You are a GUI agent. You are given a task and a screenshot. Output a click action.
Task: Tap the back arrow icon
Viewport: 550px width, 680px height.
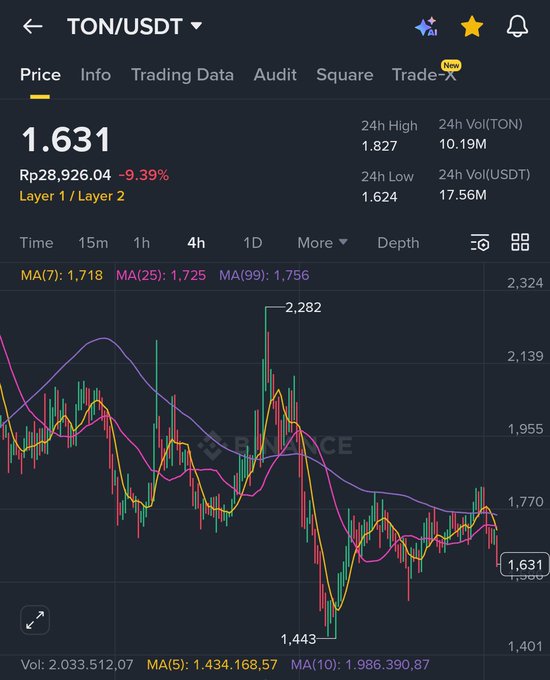[33, 26]
